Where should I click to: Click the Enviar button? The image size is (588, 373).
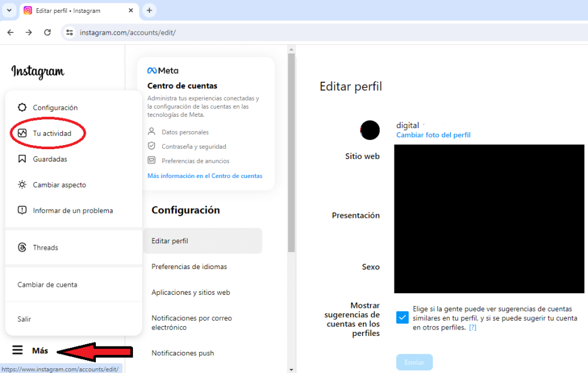tap(415, 362)
